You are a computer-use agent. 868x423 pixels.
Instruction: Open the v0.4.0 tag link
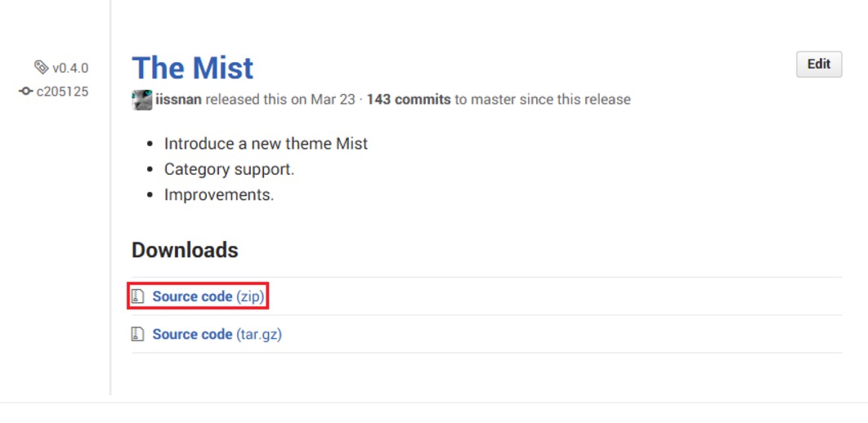70,68
